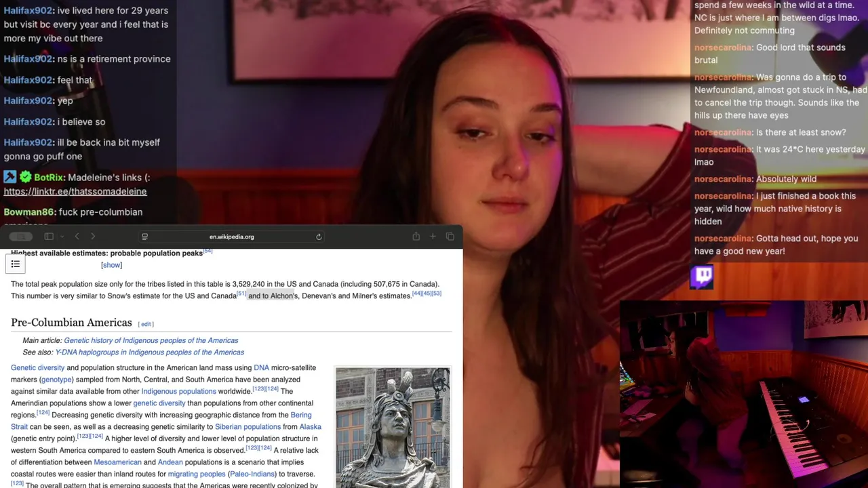Click the keyboard camera overlay
This screenshot has height=488, width=868.
743,394
